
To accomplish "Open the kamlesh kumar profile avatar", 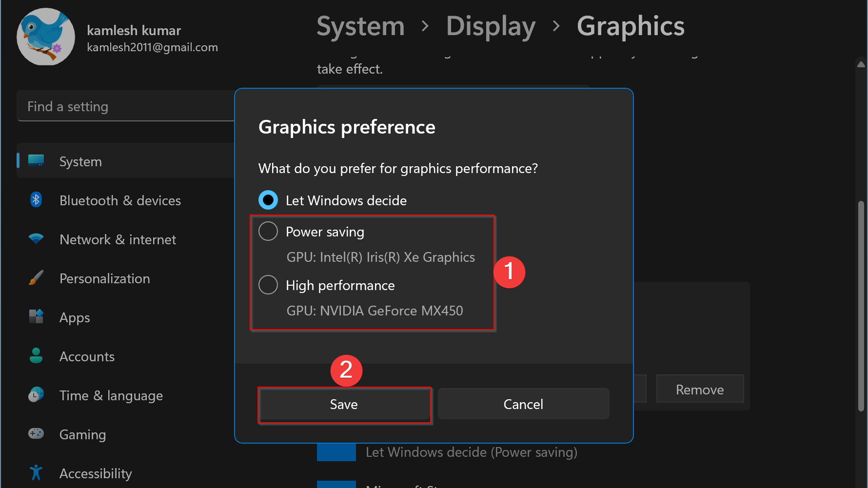I will [x=46, y=37].
